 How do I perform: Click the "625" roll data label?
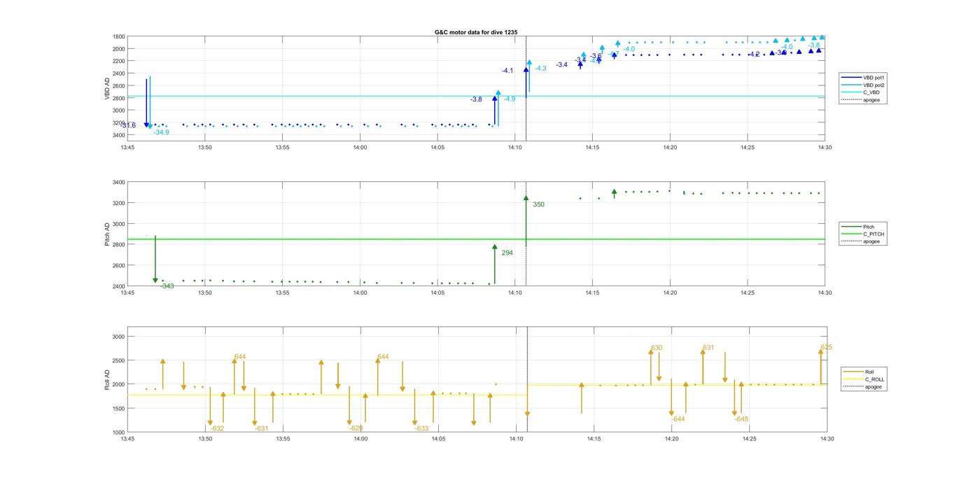point(827,347)
